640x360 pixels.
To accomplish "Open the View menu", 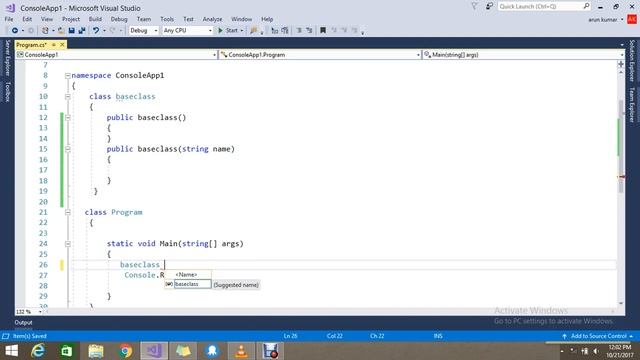I will [x=47, y=19].
